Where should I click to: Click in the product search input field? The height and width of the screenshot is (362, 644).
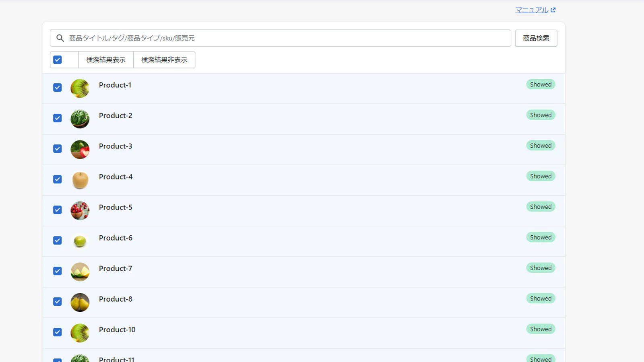point(288,38)
